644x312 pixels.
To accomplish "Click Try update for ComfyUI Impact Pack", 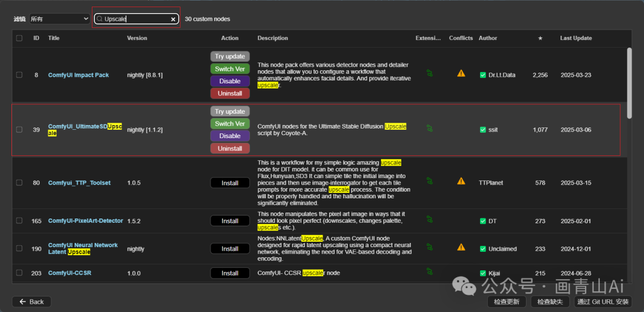I will (230, 57).
